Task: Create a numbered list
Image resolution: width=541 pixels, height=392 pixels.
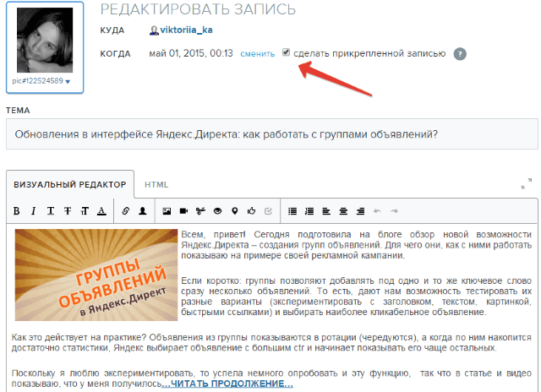Action: [309, 211]
